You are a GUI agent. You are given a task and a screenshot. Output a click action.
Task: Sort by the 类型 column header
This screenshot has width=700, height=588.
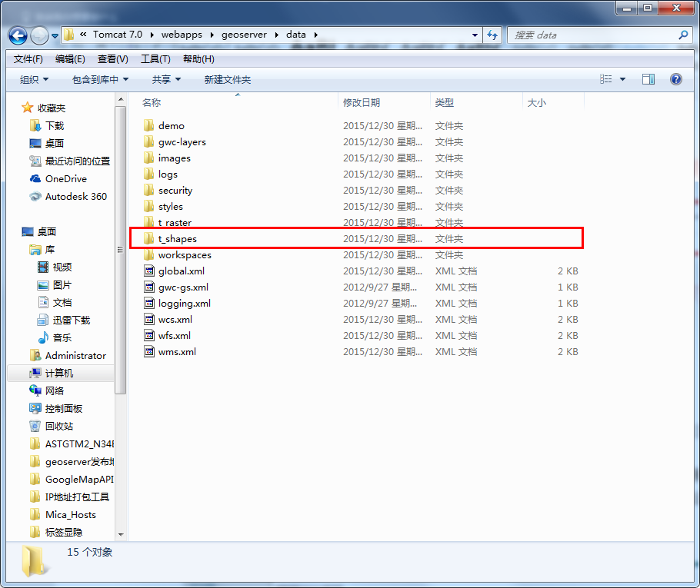tap(444, 102)
